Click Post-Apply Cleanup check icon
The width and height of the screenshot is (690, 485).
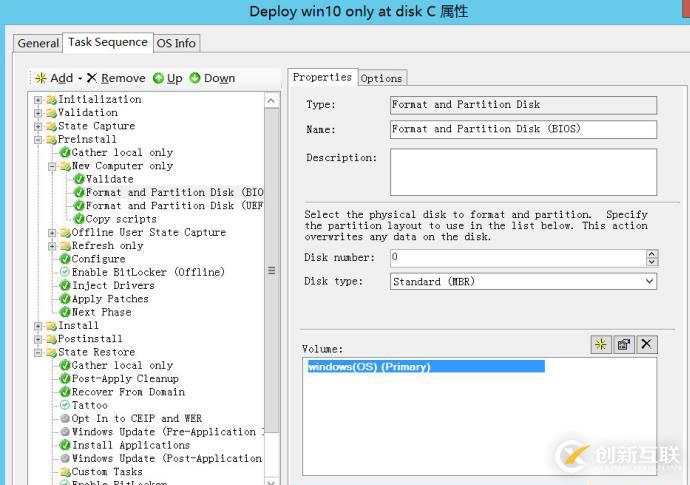pyautogui.click(x=65, y=378)
